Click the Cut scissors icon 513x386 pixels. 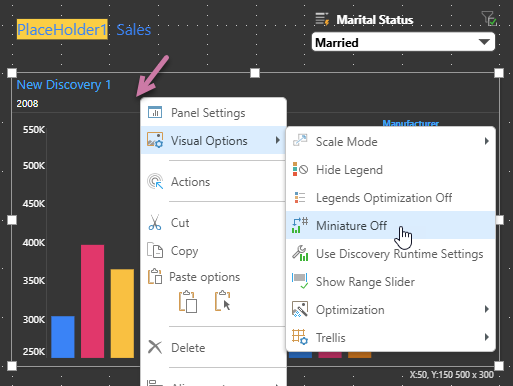coord(155,223)
